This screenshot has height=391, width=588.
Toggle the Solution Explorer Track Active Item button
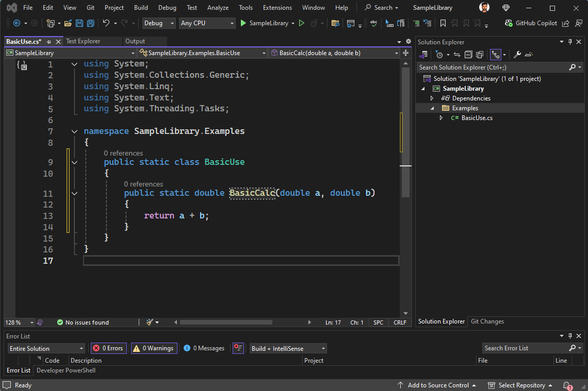(495, 55)
